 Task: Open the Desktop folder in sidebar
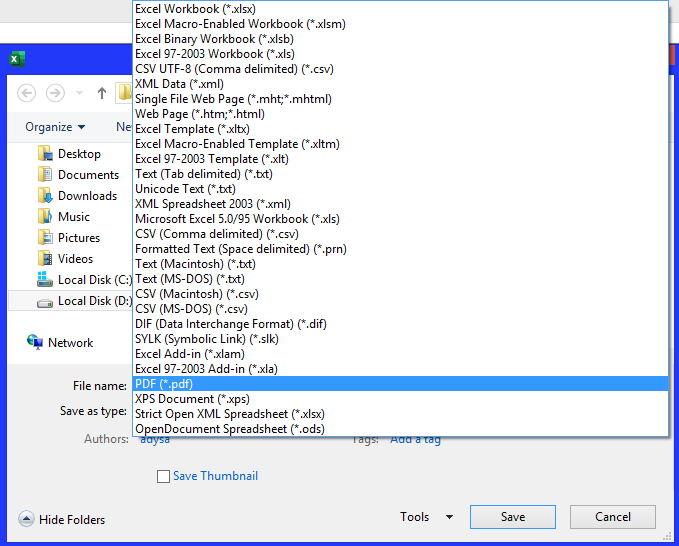[x=78, y=154]
